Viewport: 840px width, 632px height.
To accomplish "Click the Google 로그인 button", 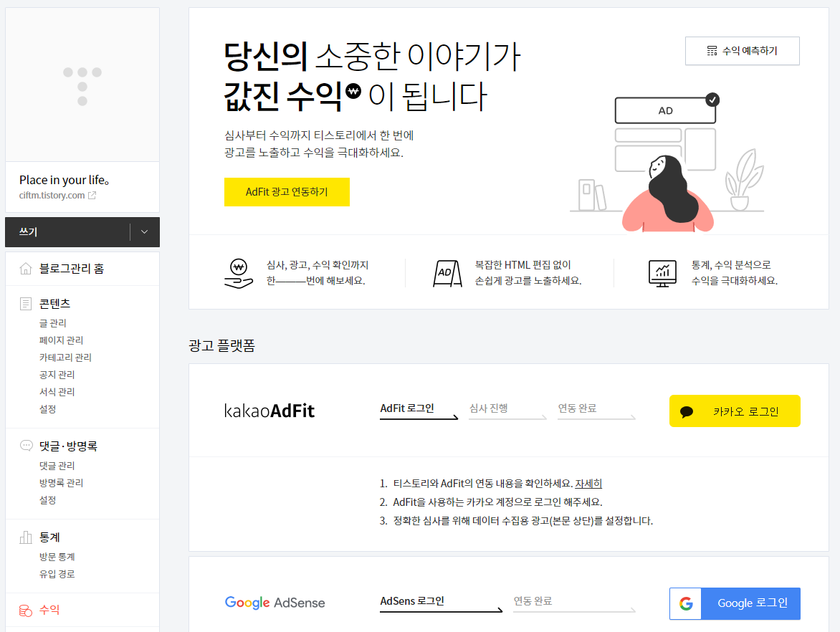I will [x=735, y=603].
